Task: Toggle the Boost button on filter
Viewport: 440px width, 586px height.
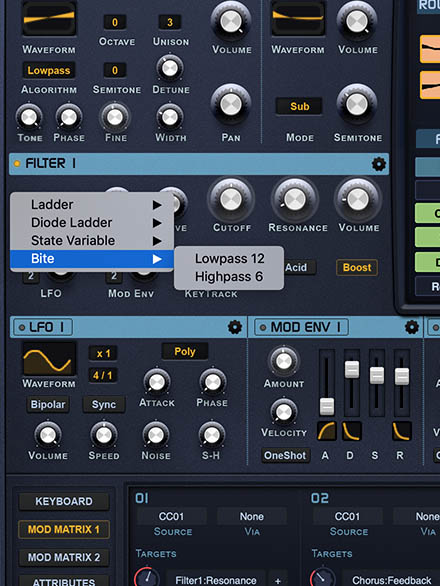Action: tap(357, 268)
